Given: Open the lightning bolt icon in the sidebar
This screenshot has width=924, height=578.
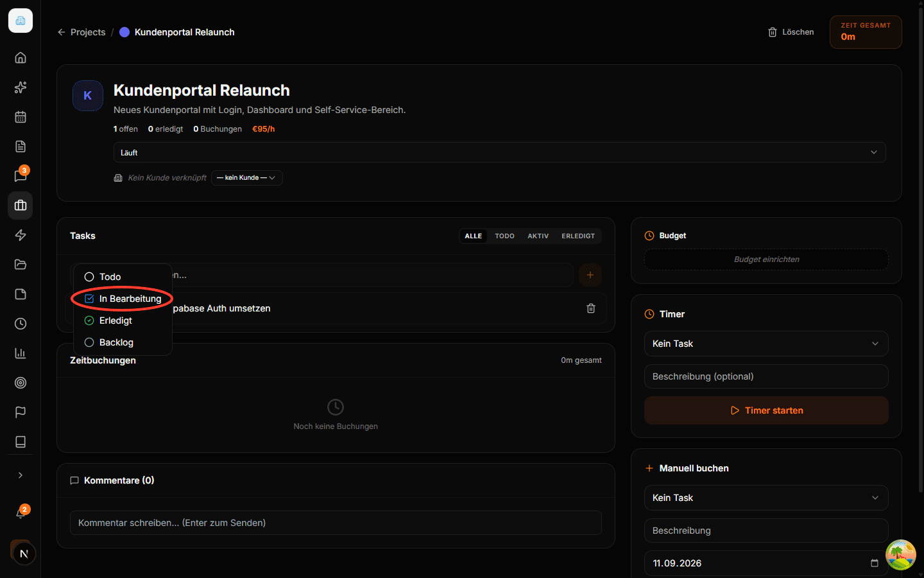Looking at the screenshot, I should click(x=21, y=235).
